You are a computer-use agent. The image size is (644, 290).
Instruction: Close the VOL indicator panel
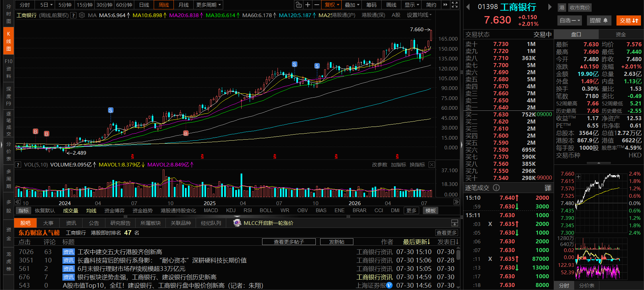tap(432, 165)
